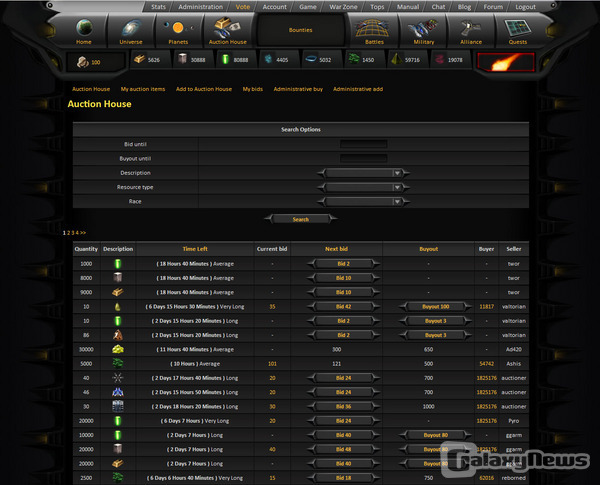
Task: Focus the Bid until input field
Action: [363, 144]
